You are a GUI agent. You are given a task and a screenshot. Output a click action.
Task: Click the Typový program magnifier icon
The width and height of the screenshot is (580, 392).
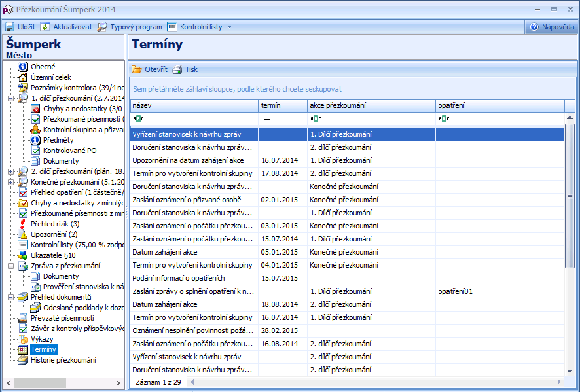coord(102,27)
